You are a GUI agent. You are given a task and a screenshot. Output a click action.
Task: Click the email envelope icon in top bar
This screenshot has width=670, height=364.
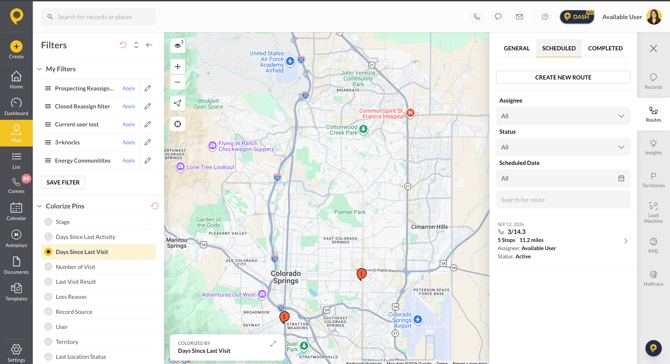click(x=519, y=17)
